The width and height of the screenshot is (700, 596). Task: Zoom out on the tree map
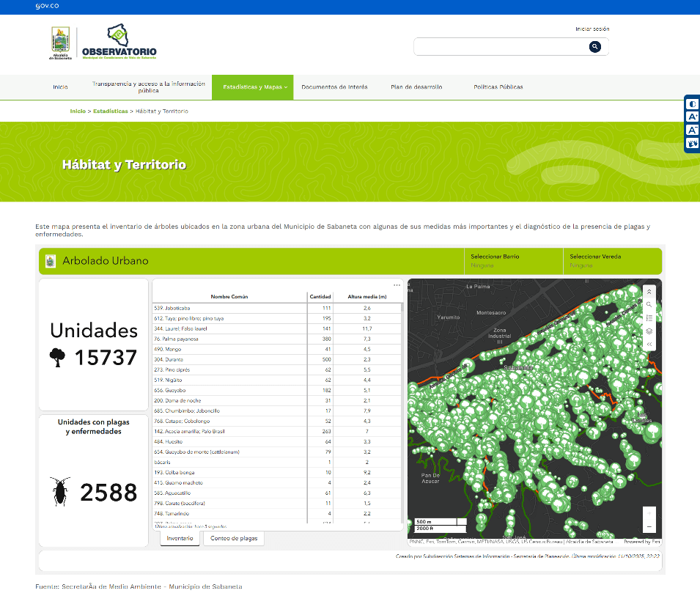tap(649, 526)
